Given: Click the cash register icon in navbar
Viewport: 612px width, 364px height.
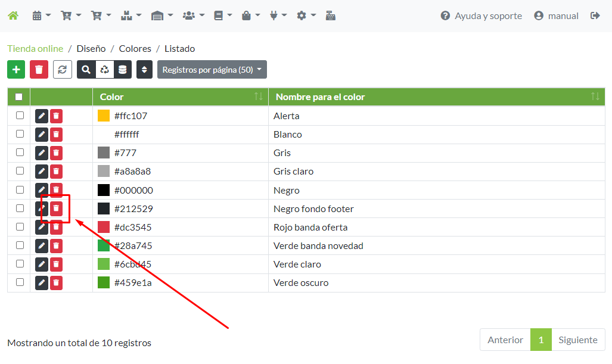Looking at the screenshot, I should coord(331,15).
